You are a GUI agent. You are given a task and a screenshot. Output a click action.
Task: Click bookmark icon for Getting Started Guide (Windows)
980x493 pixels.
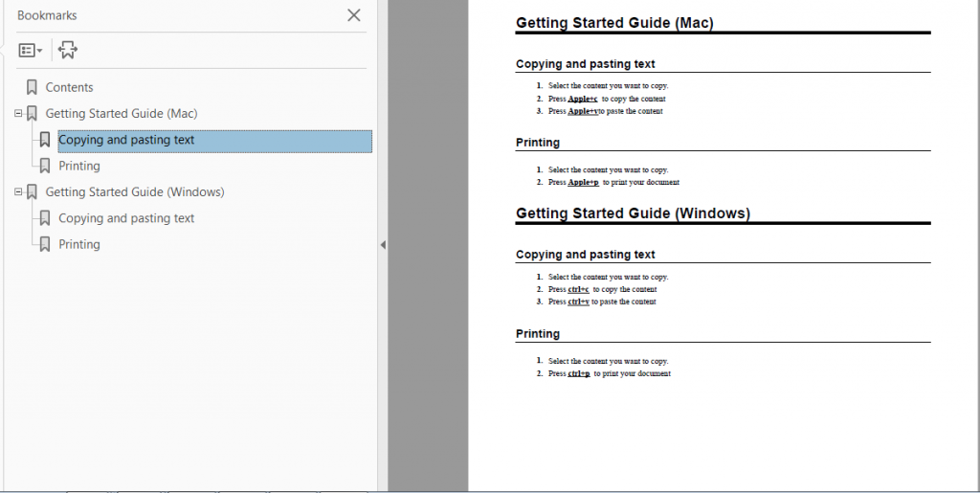(x=33, y=191)
